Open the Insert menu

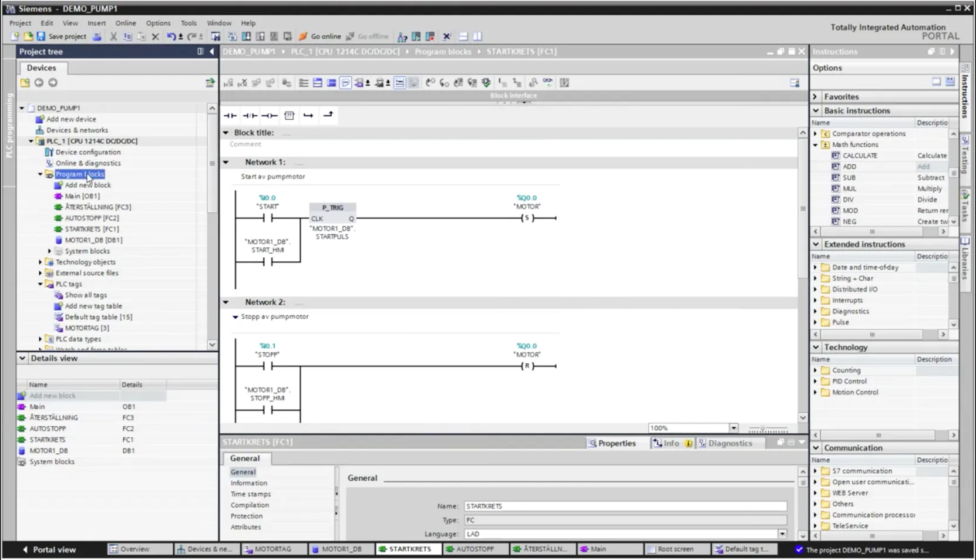click(x=96, y=23)
